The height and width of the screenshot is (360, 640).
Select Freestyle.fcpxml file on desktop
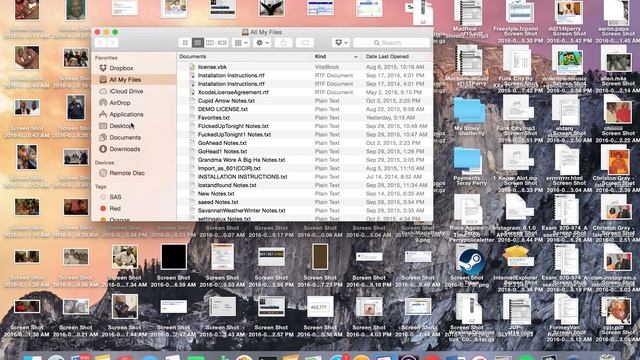pyautogui.click(x=518, y=11)
